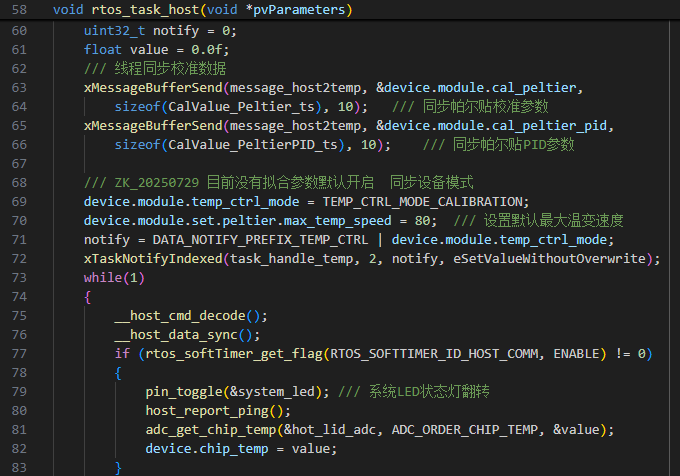Click the comment 线程同步校准数据
The image size is (680, 476).
pyautogui.click(x=170, y=68)
